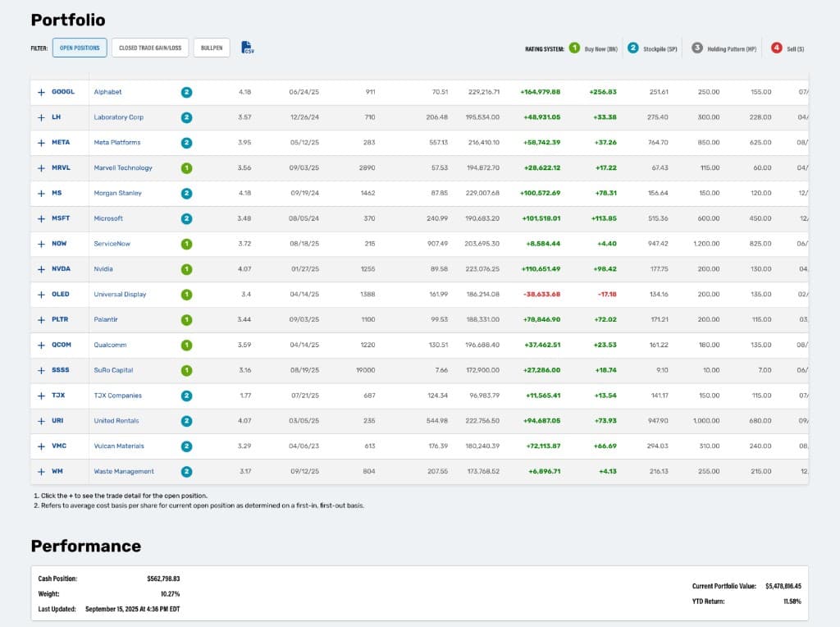Expand the NOW position trade detail
Viewport: 840px width, 627px height.
pos(41,244)
